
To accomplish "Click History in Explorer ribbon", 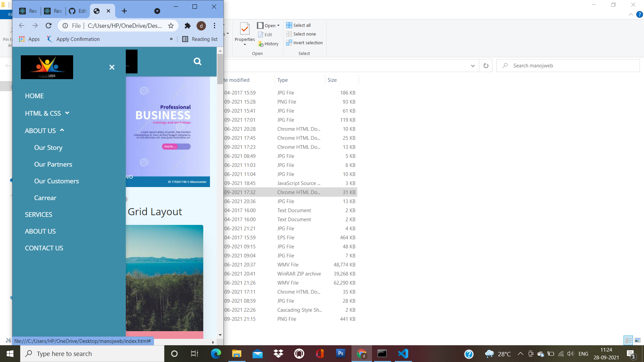I will pos(268,44).
